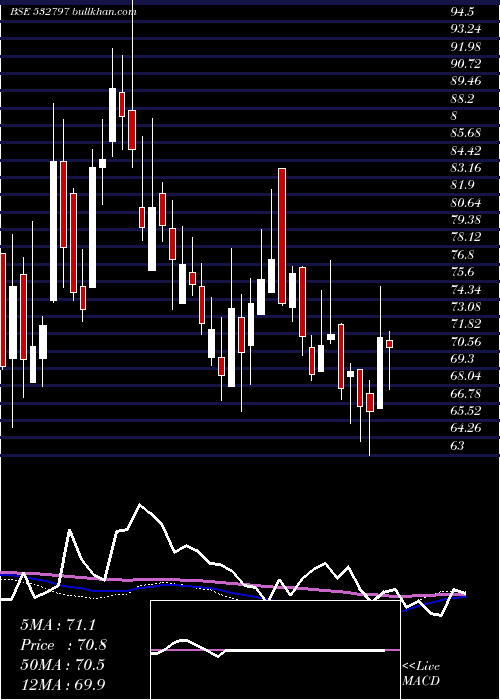Select the 80.64 price axis label
Screen dimensions: 500x700
click(x=466, y=203)
